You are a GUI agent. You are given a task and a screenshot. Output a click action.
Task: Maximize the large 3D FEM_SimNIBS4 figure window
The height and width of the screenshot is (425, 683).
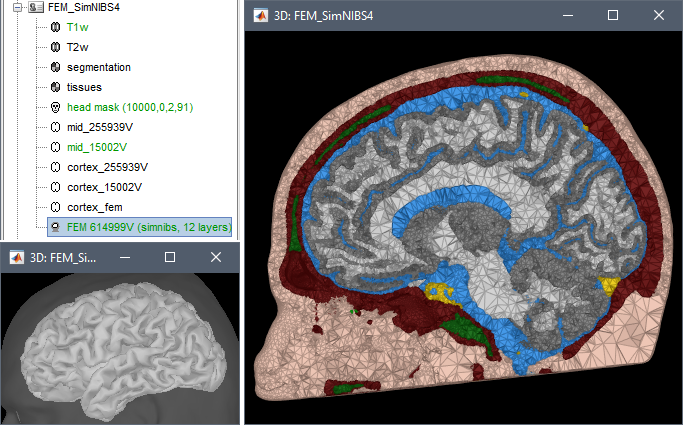tap(612, 15)
